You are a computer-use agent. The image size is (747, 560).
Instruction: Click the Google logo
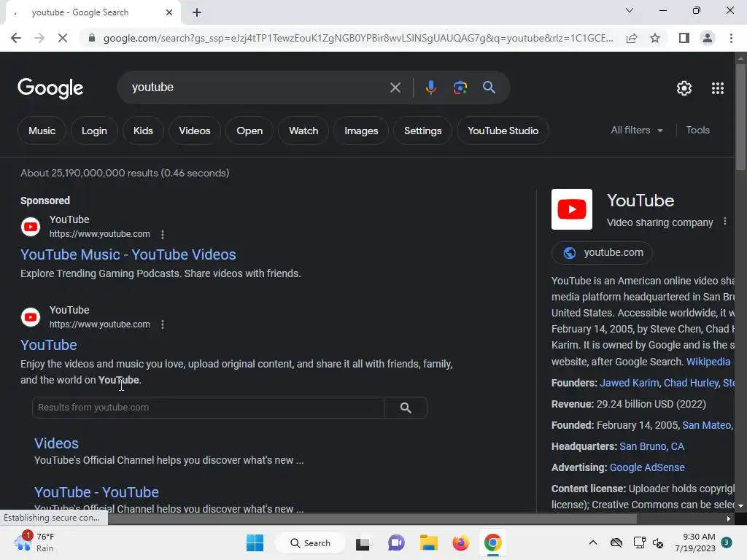[x=50, y=88]
